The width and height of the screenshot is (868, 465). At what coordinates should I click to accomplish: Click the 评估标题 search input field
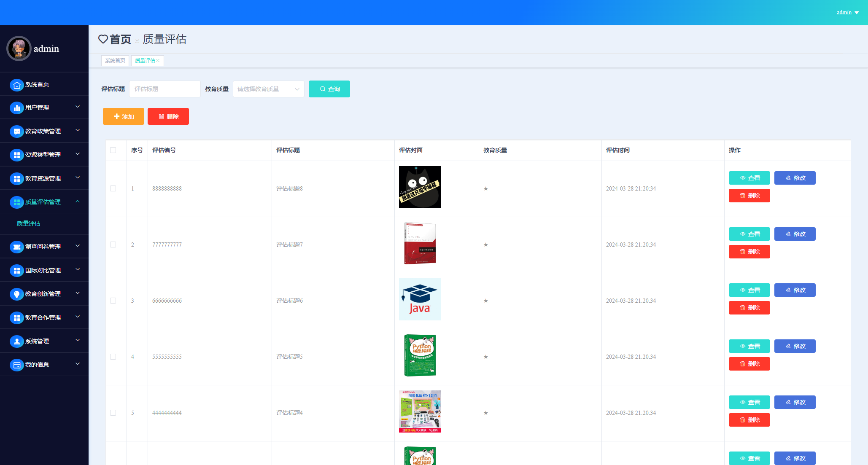click(164, 89)
